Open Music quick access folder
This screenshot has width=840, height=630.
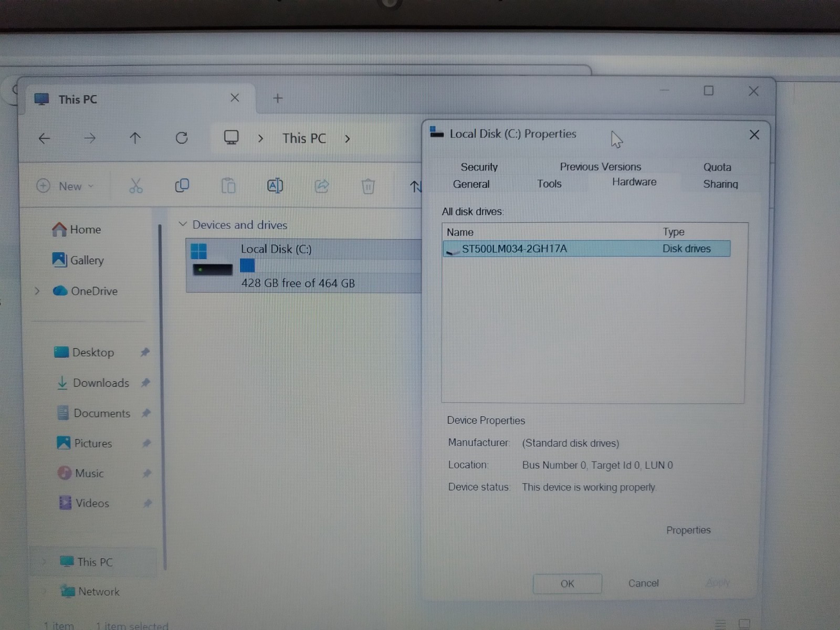point(81,473)
